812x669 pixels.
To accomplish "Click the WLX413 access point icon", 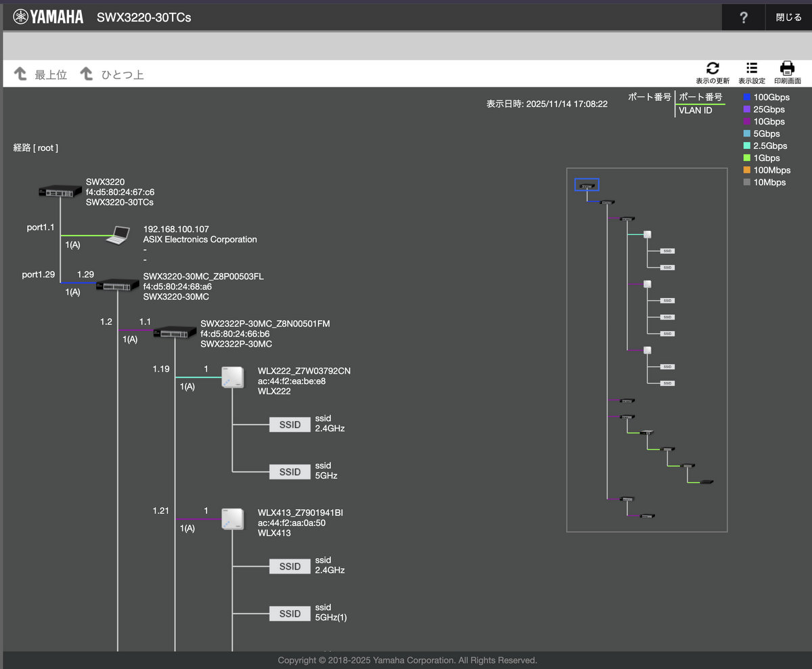I will (232, 519).
